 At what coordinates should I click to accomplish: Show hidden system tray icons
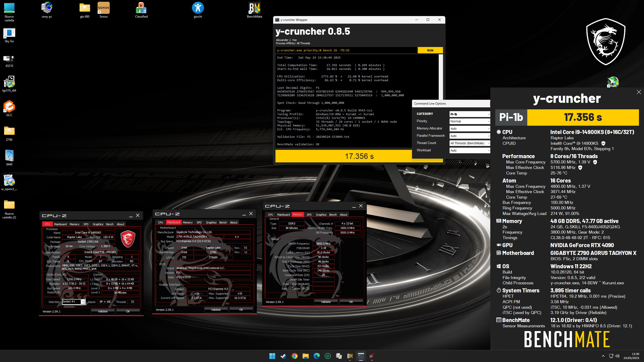(603, 356)
